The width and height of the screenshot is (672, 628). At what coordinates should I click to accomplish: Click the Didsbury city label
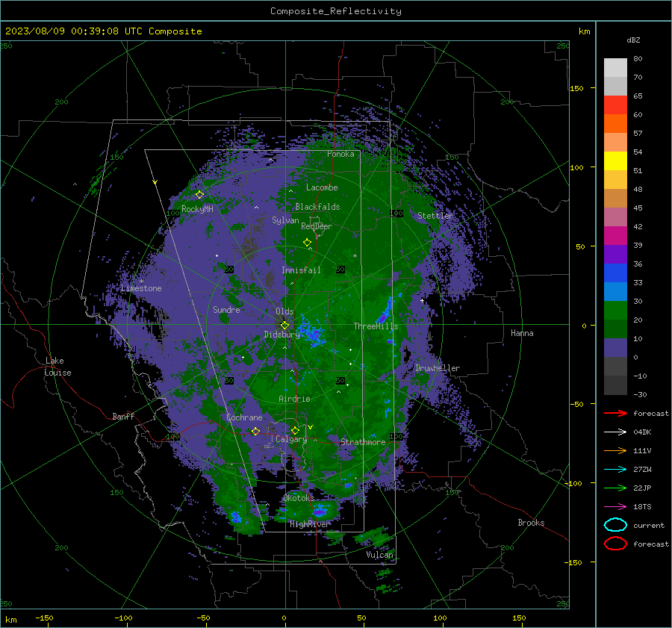pos(281,335)
